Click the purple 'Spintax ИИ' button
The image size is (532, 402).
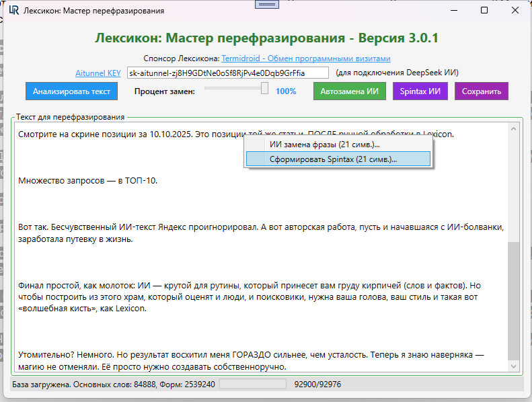click(420, 91)
